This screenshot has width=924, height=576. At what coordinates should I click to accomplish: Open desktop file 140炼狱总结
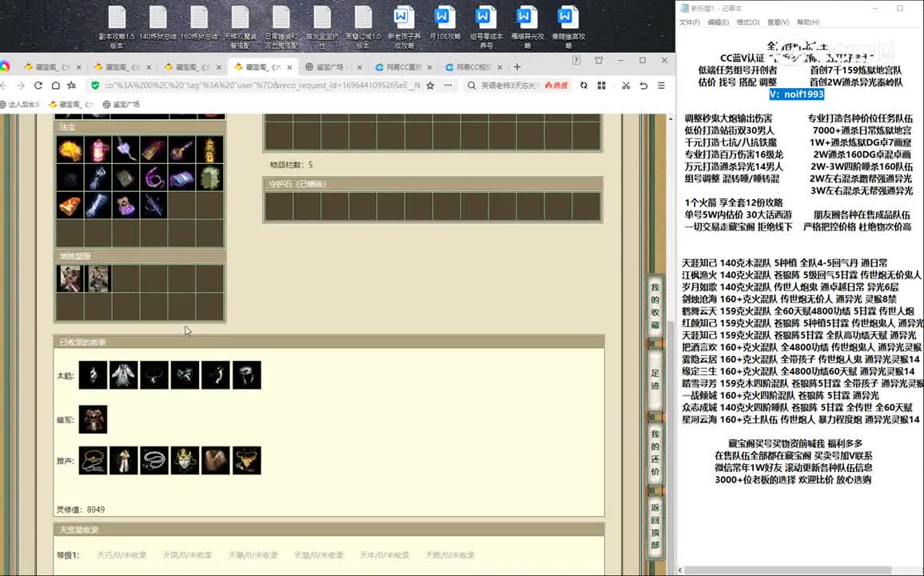coord(158,23)
